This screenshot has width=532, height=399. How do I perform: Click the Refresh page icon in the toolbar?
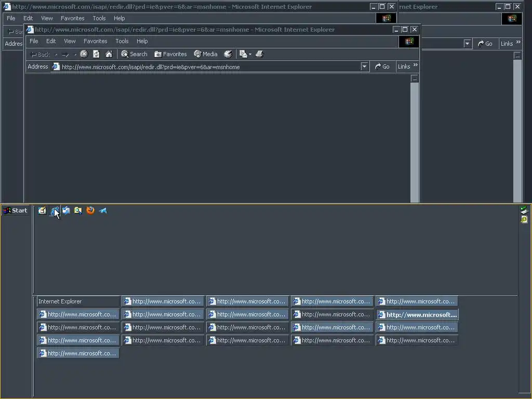(x=96, y=54)
